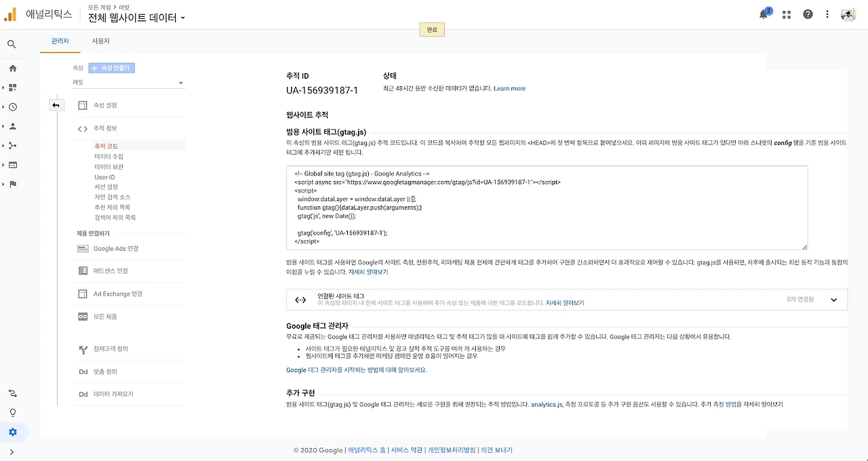Switch to the 사용자 tab
This screenshot has height=461, width=868.
point(101,41)
